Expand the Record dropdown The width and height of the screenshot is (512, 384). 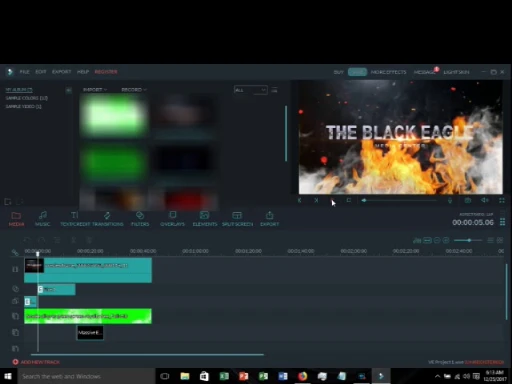134,90
